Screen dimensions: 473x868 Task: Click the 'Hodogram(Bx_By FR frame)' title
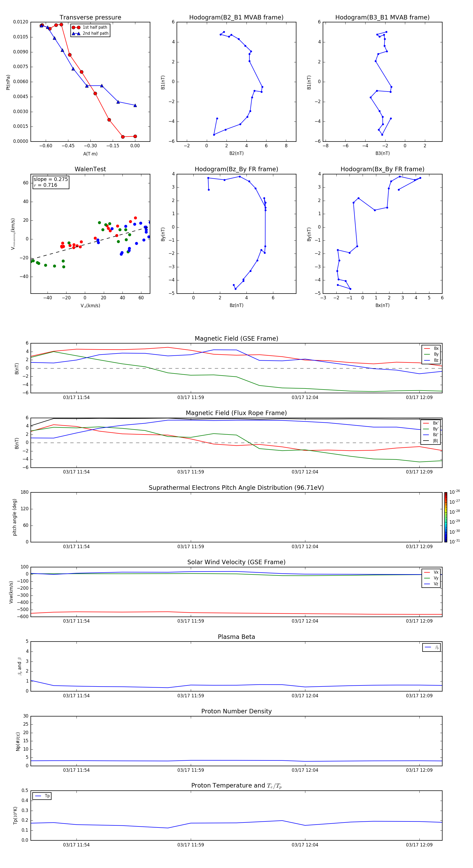point(382,169)
